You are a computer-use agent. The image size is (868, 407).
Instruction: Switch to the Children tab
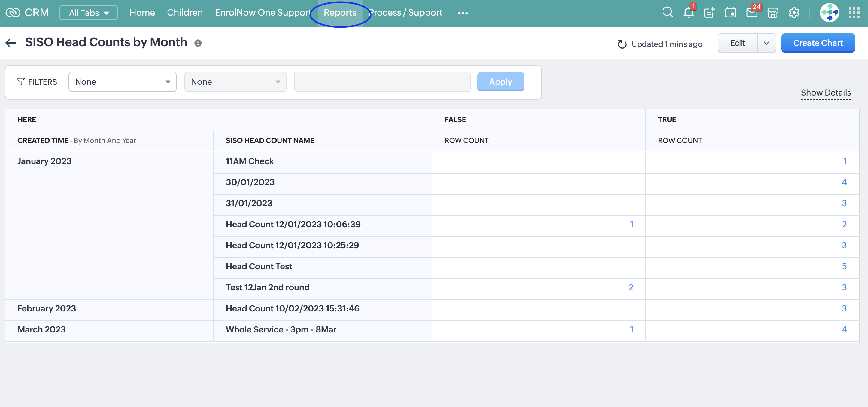[185, 13]
